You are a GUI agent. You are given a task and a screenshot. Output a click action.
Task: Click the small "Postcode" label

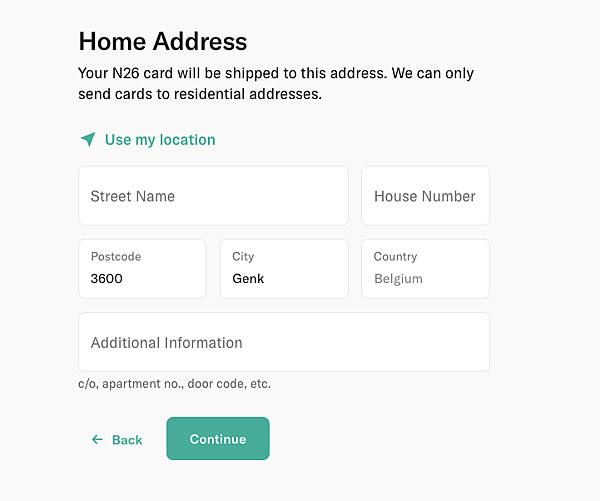point(116,256)
